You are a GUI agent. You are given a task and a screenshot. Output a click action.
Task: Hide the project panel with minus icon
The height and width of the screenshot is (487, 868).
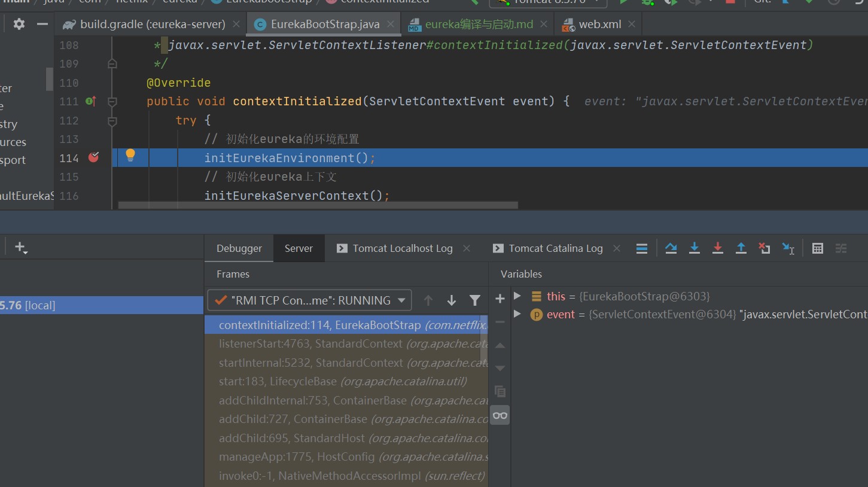click(x=42, y=24)
